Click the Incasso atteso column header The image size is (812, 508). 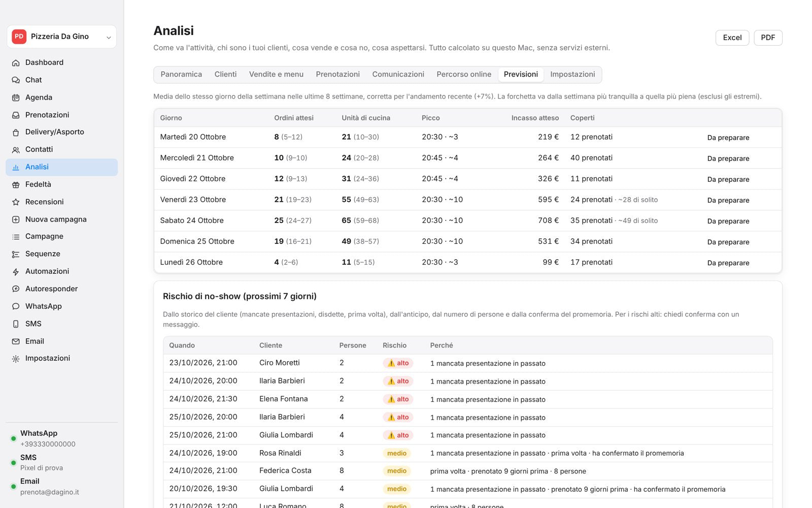[x=535, y=118]
